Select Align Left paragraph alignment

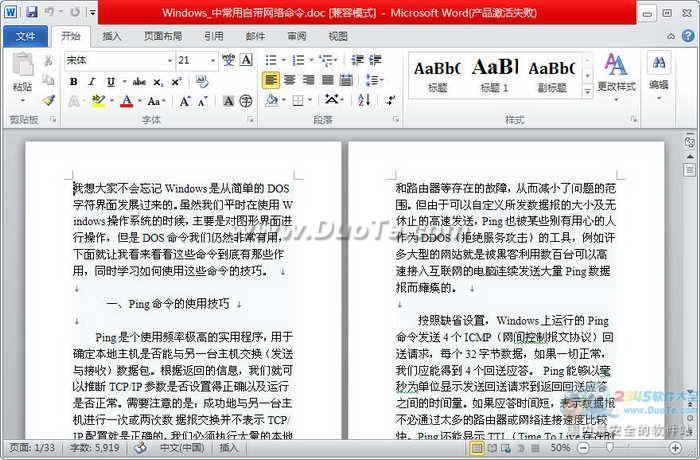pyautogui.click(x=271, y=80)
